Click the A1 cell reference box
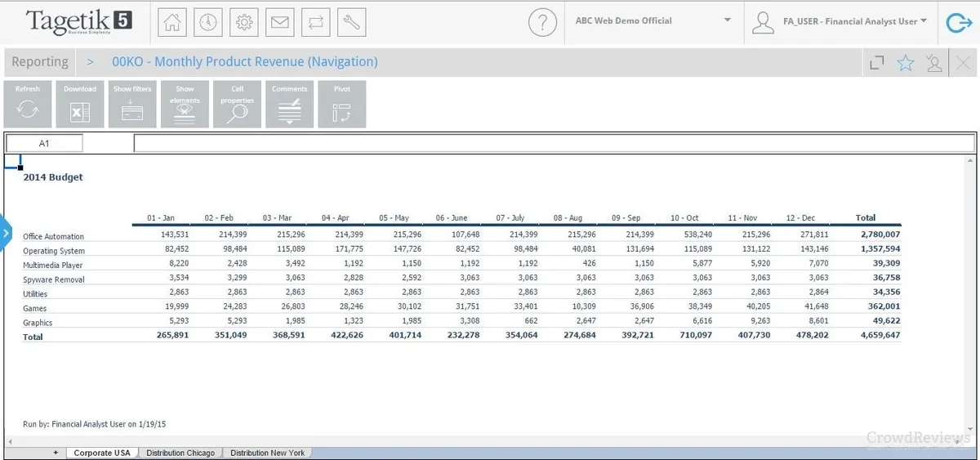The height and width of the screenshot is (460, 980). pyautogui.click(x=44, y=143)
